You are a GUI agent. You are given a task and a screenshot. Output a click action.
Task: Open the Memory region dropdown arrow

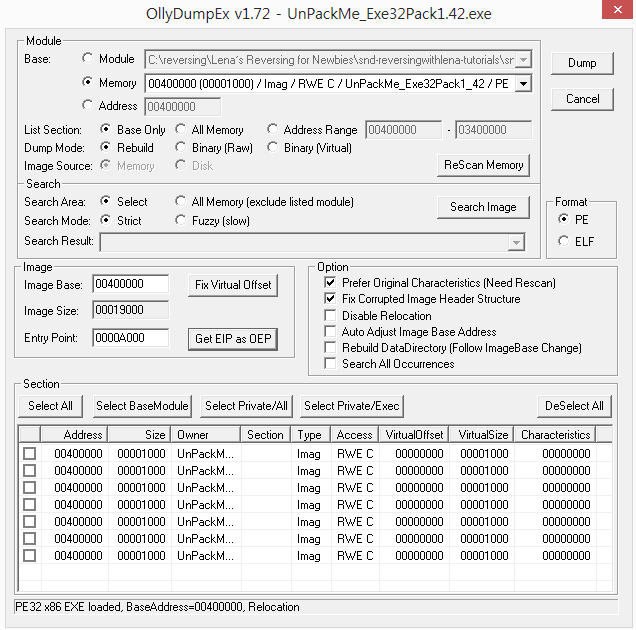(x=523, y=84)
